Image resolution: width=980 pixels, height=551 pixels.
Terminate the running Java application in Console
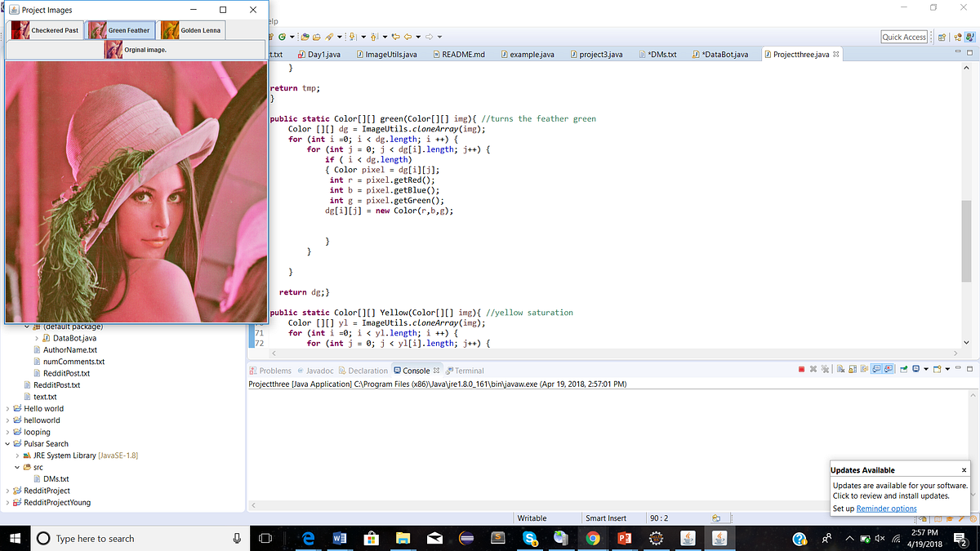tap(801, 369)
